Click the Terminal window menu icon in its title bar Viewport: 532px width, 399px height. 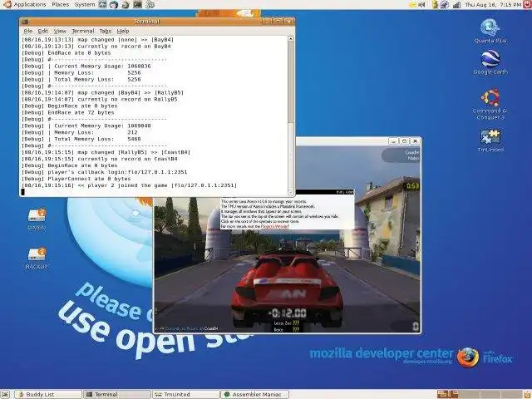click(x=24, y=22)
